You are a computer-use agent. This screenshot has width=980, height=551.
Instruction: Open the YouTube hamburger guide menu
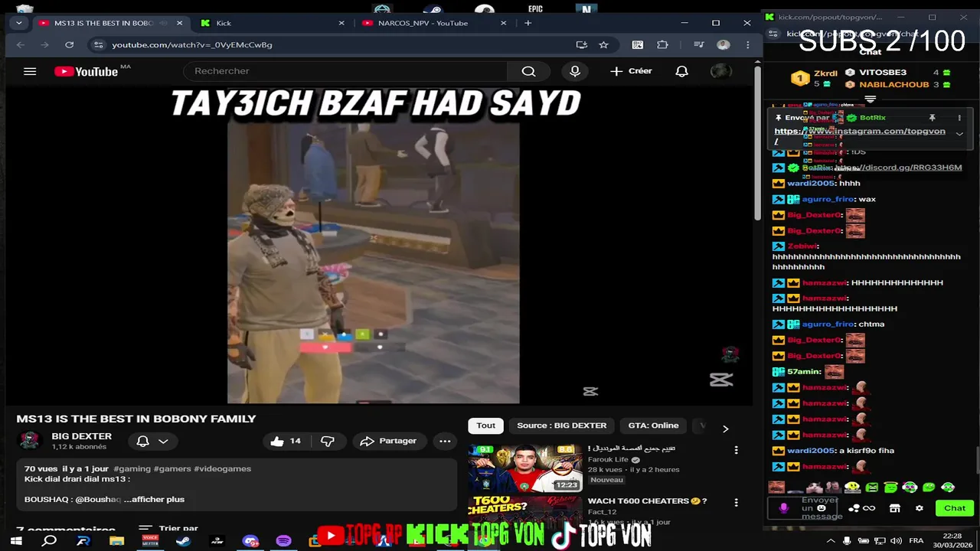pos(30,71)
